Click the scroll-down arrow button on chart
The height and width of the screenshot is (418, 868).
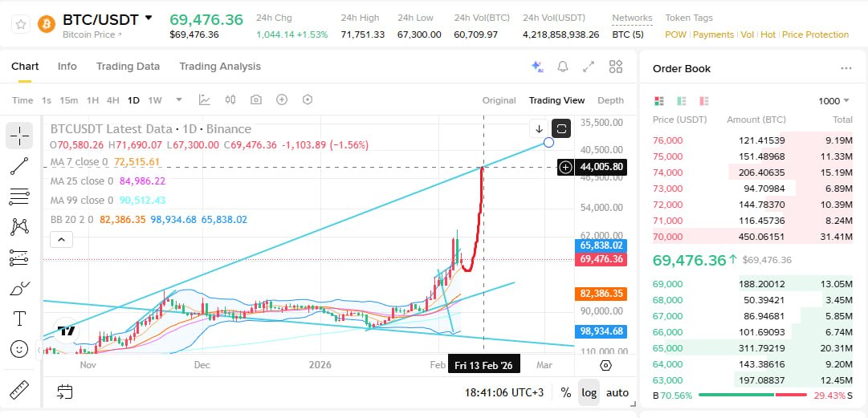pyautogui.click(x=539, y=129)
